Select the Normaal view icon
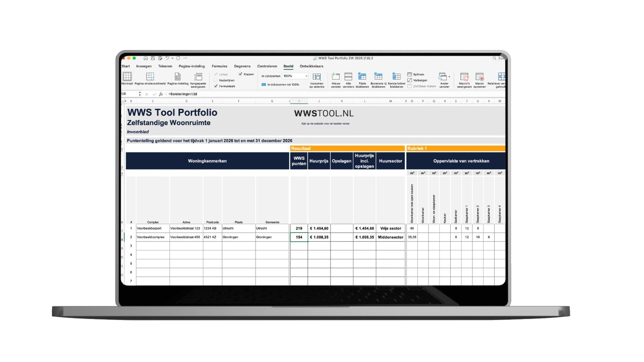This screenshot has height=362, width=644. click(127, 76)
